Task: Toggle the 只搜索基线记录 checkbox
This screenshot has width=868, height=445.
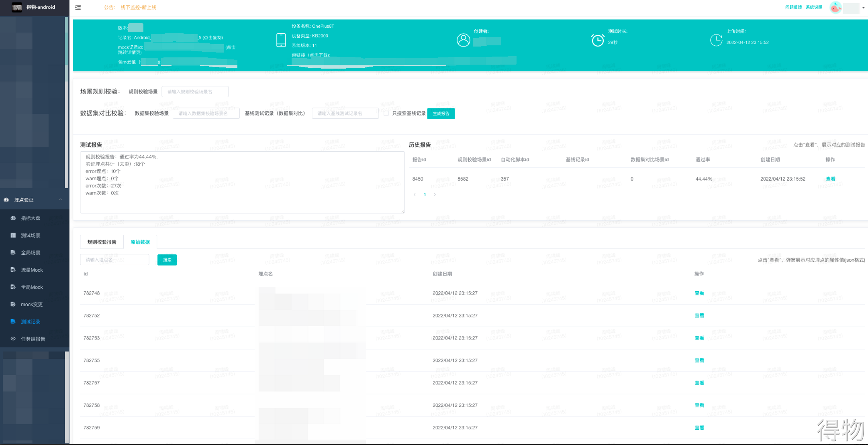Action: click(x=386, y=114)
